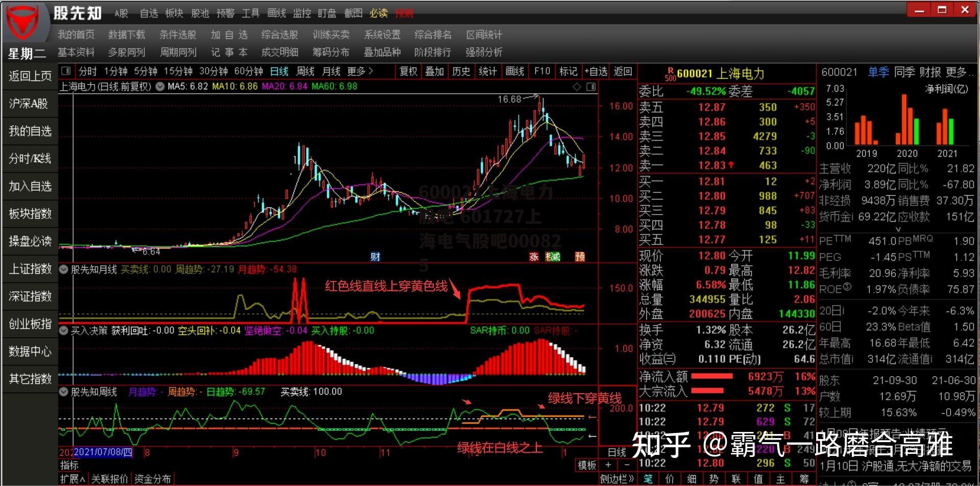Screen dimensions: 980x486
Task: Open the 更多.. dropdown in the financial panel
Action: (959, 72)
